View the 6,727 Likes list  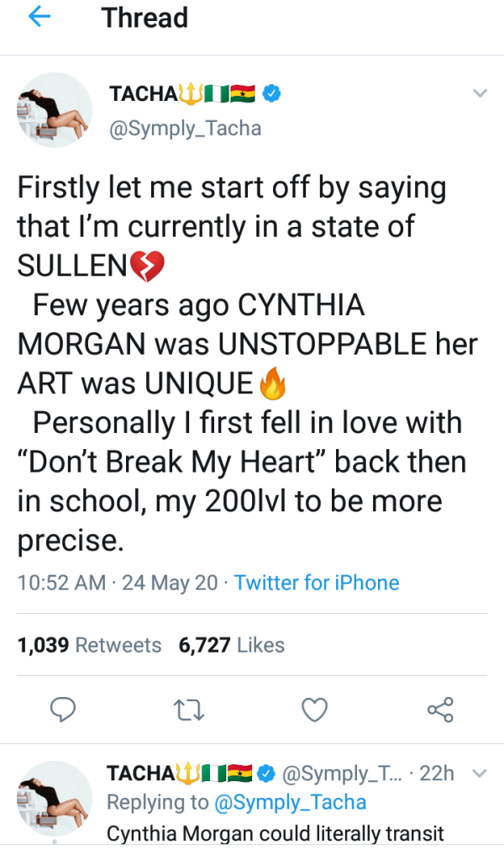[232, 645]
